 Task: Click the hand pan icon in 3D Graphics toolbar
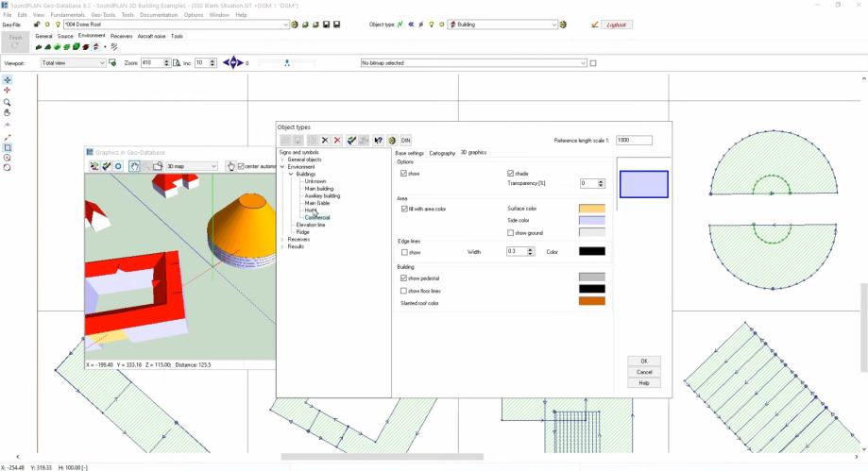(134, 166)
